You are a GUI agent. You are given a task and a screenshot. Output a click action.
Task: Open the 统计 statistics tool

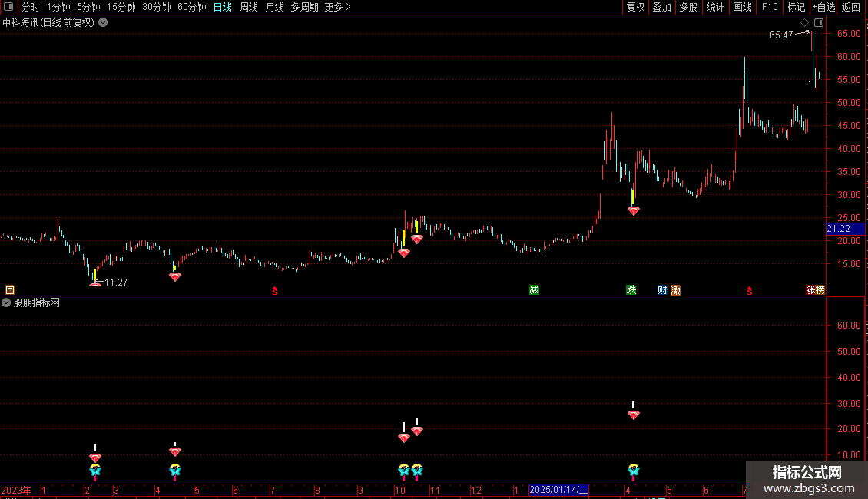tap(715, 7)
